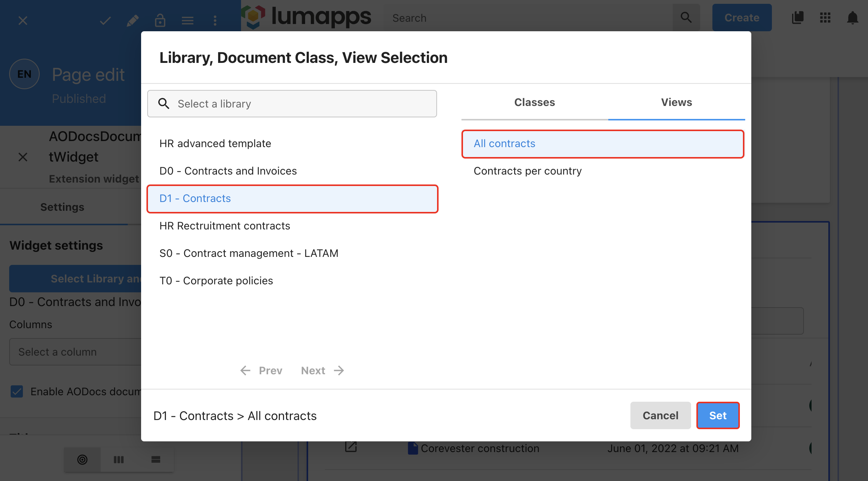
Task: Open the Select a column dropdown
Action: (75, 352)
